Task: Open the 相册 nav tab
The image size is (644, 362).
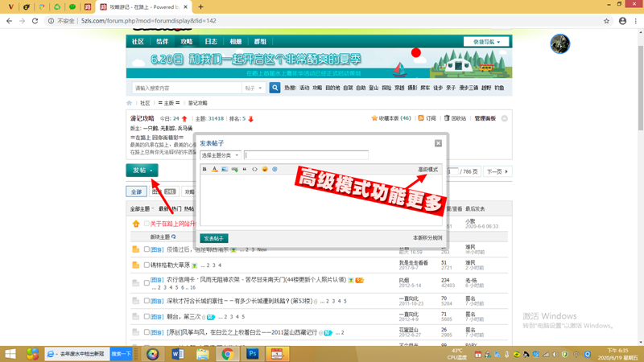Action: 236,42
